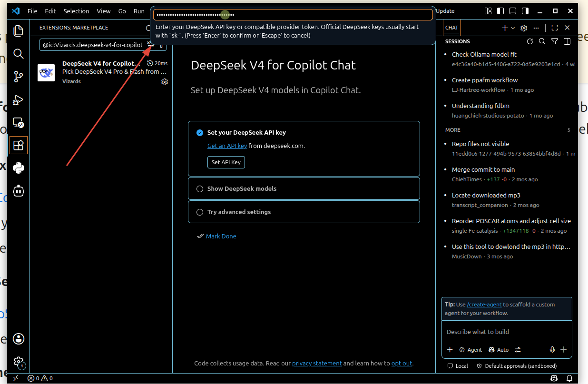Image resolution: width=588 pixels, height=384 pixels.
Task: Open the chat panel more actions menu
Action: click(536, 28)
